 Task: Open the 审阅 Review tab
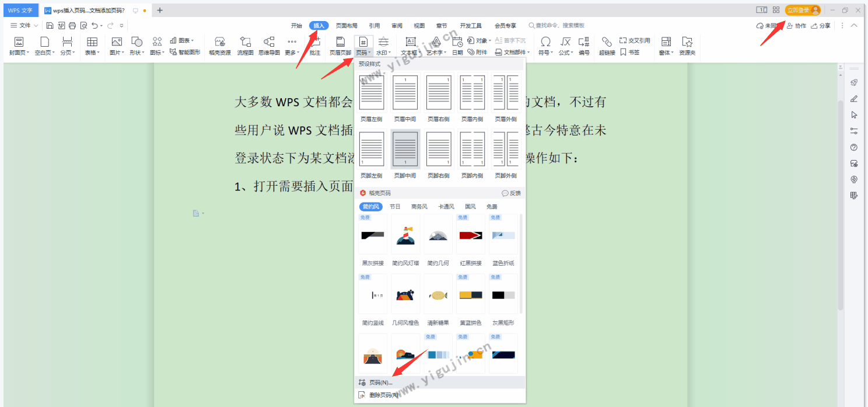point(397,26)
